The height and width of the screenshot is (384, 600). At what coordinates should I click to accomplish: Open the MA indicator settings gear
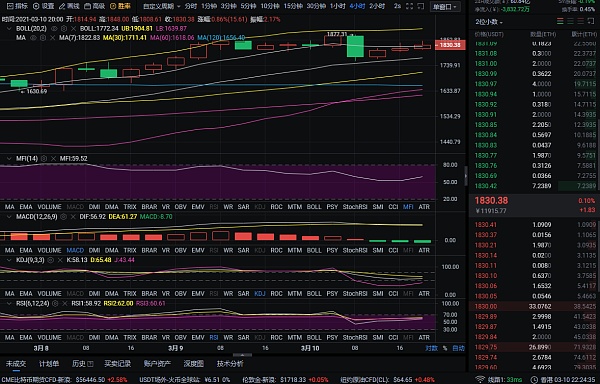point(43,37)
